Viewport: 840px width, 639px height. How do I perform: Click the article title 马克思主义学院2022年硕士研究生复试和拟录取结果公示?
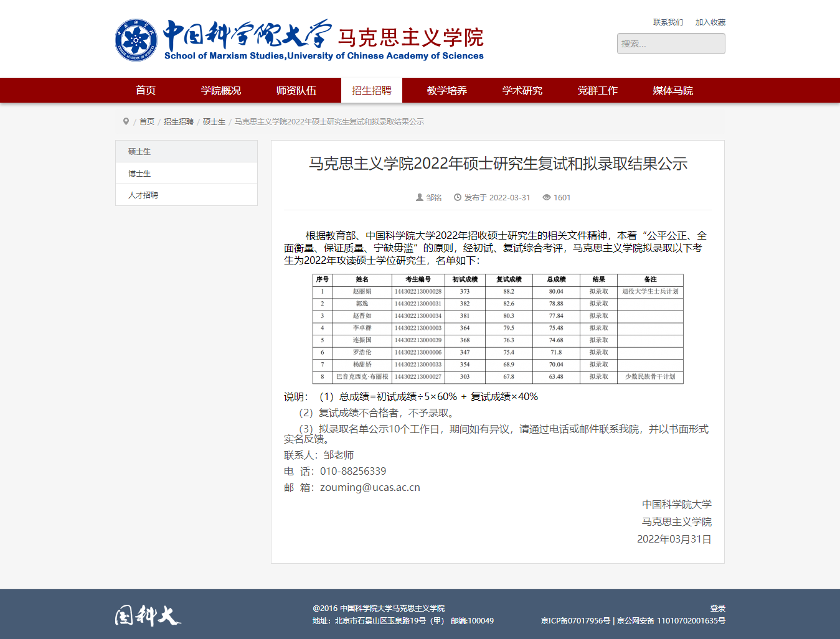[x=498, y=164]
